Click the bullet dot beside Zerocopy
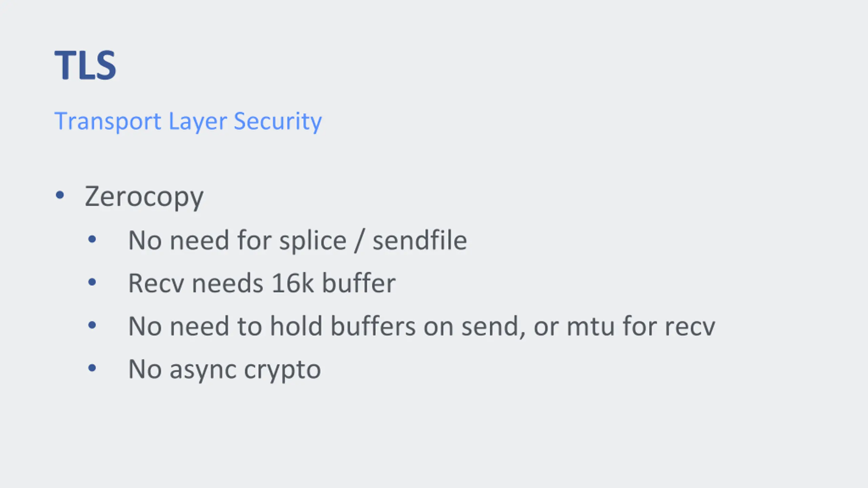Image resolution: width=868 pixels, height=488 pixels. click(60, 195)
